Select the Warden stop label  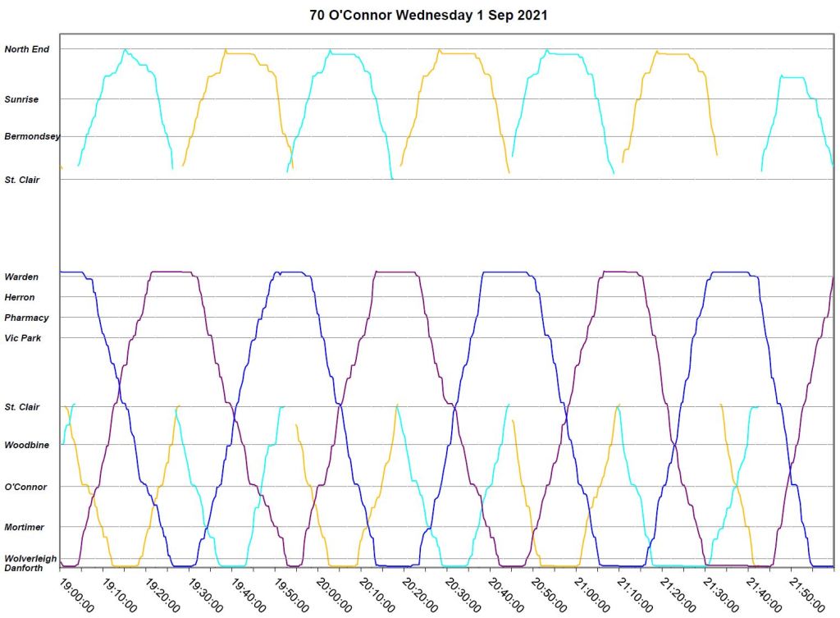pos(21,277)
